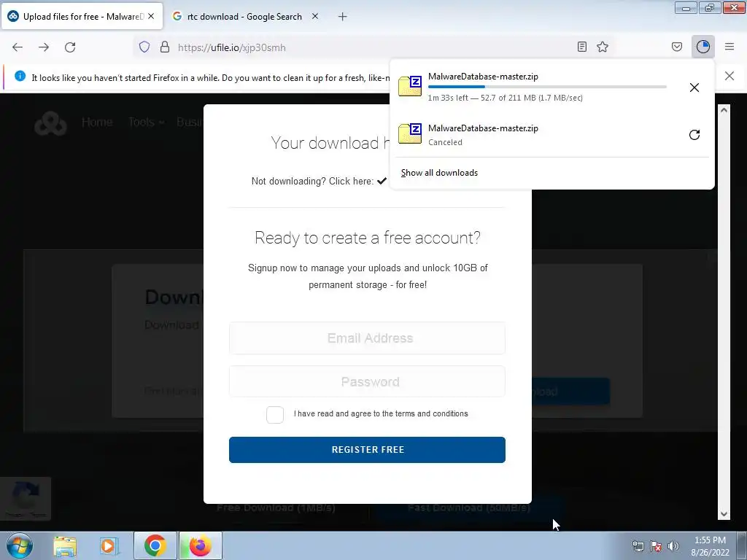
Task: Reload the current page
Action: click(x=70, y=47)
